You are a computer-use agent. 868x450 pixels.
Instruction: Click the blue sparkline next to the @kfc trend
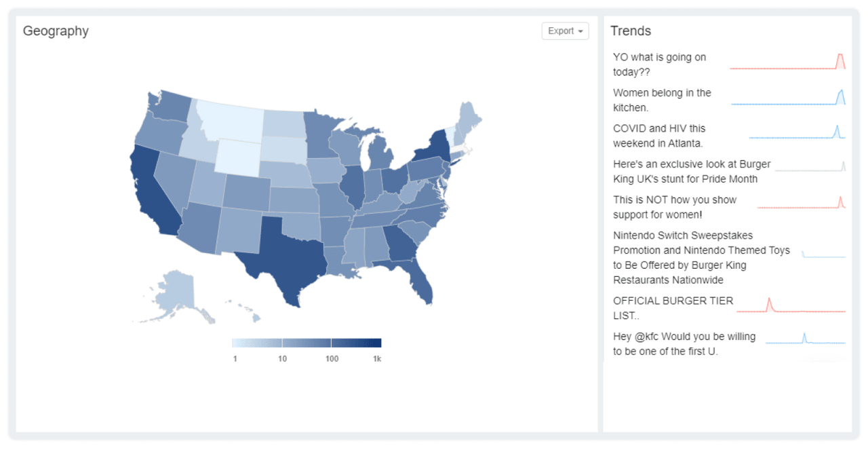[804, 339]
